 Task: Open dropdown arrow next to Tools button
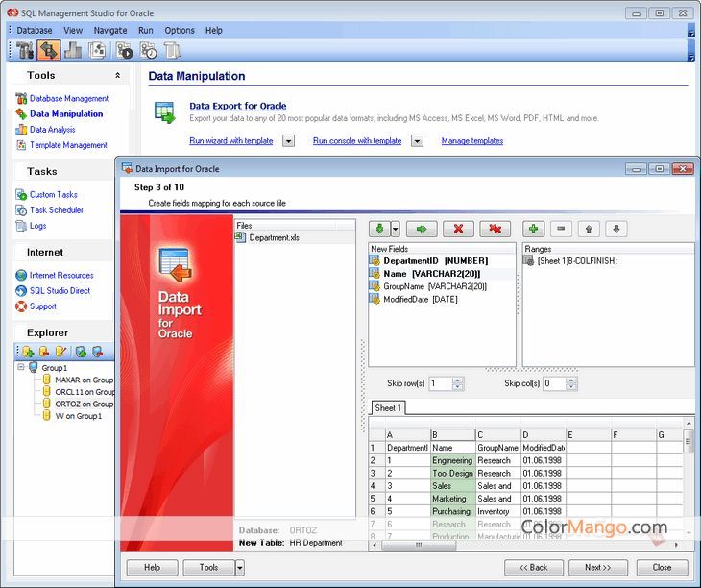point(240,568)
